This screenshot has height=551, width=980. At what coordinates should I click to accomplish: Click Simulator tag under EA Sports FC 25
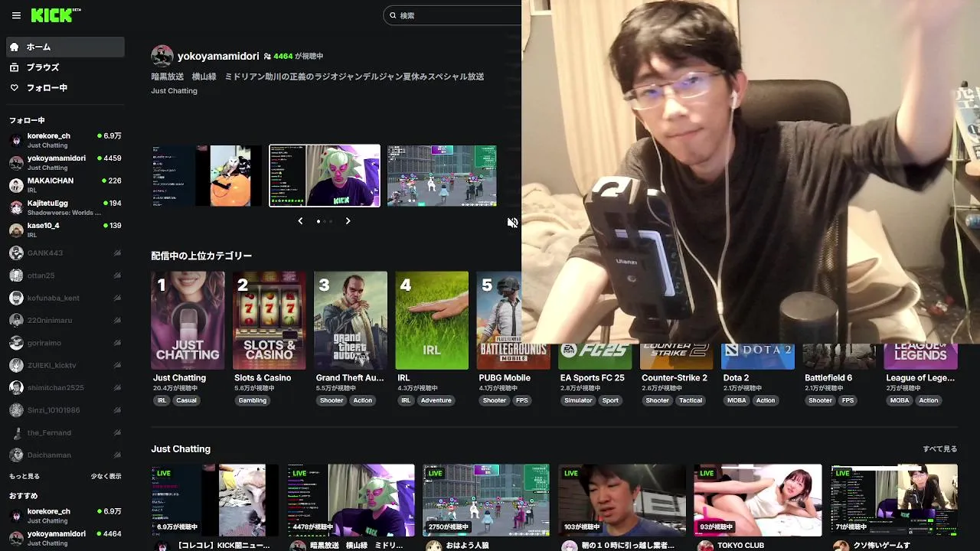tap(578, 400)
